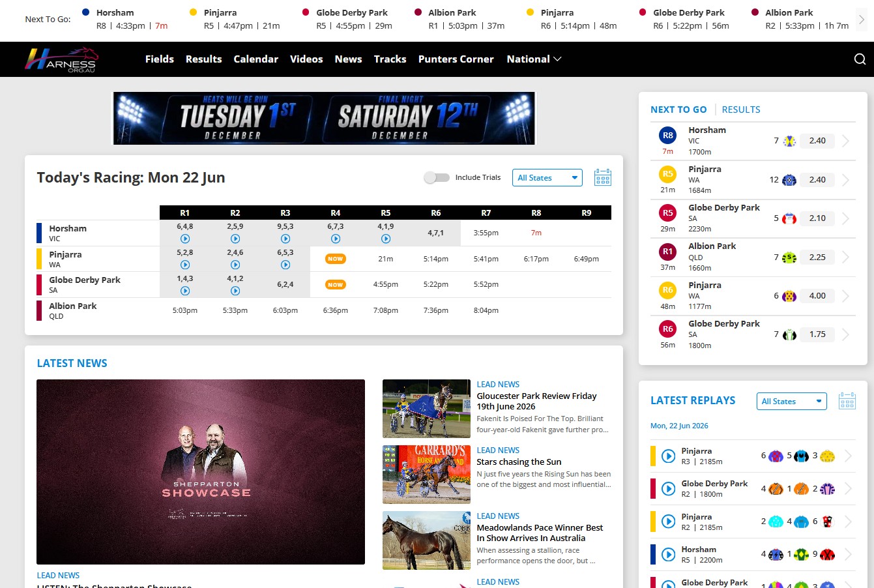
Task: Open Gloucester Park Review Friday article
Action: click(x=536, y=401)
